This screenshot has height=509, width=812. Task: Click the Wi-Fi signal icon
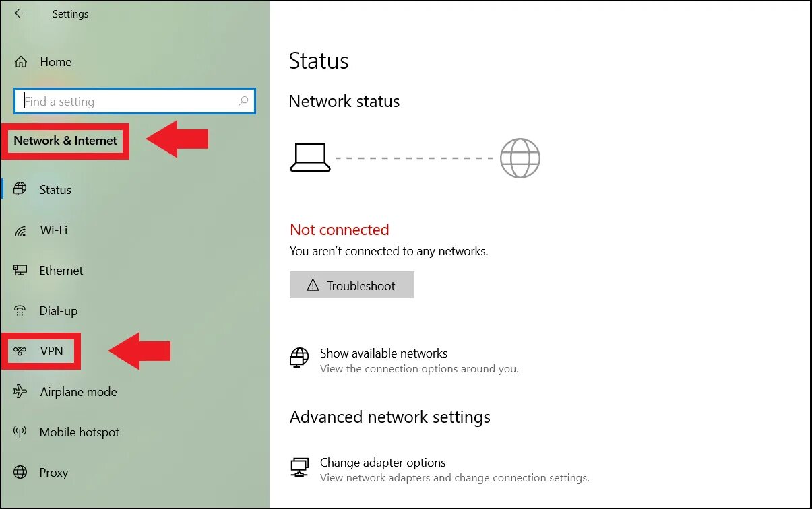click(20, 230)
